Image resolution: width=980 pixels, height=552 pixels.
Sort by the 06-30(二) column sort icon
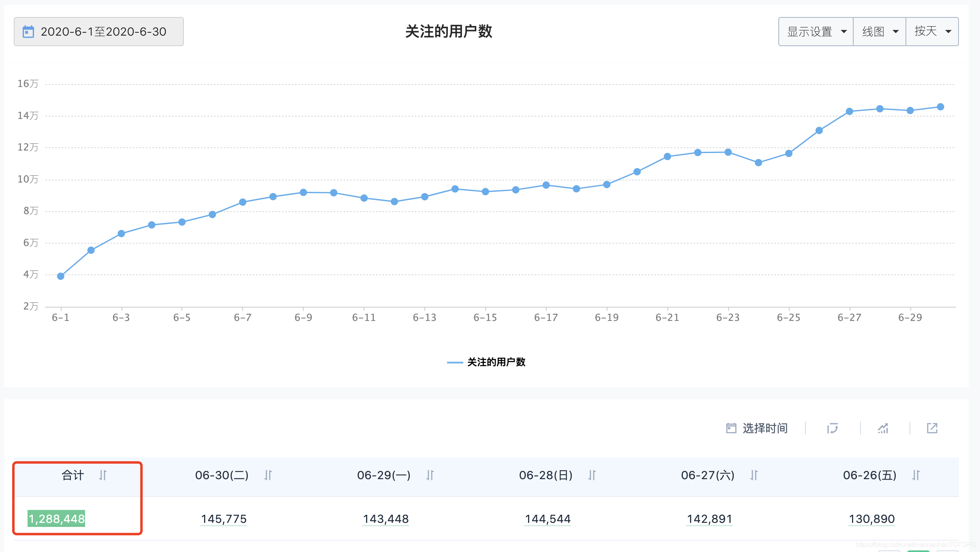pos(268,475)
